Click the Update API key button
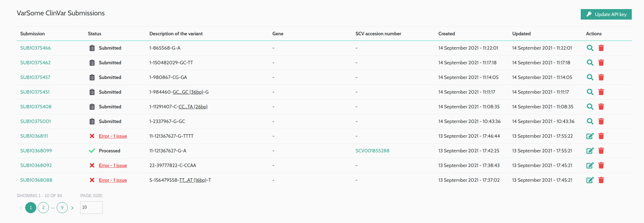Image resolution: width=644 pixels, height=223 pixels. 606,14
